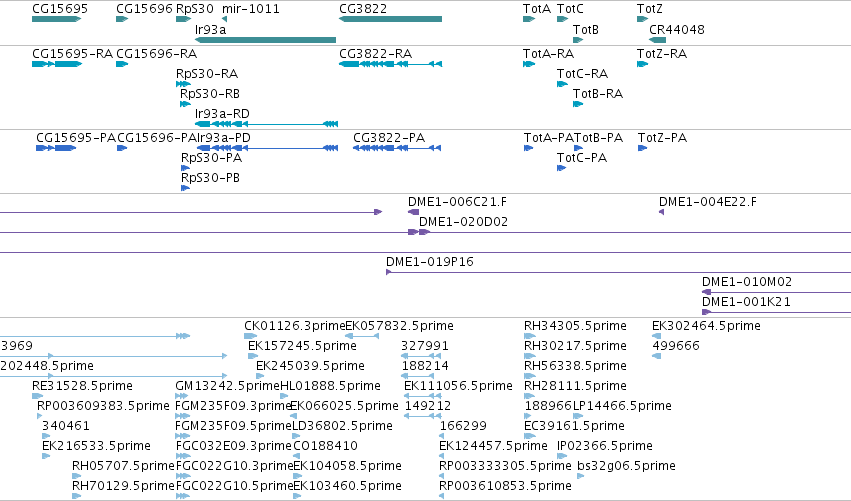Select EST bs32g06.5prime
This screenshot has height=501, width=851.
click(x=581, y=477)
